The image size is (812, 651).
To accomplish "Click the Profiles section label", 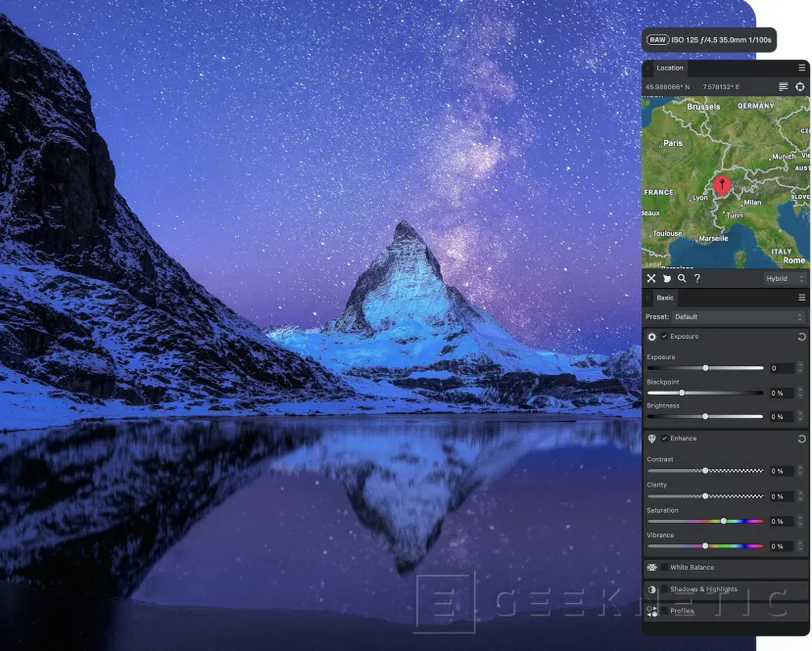I will point(682,611).
